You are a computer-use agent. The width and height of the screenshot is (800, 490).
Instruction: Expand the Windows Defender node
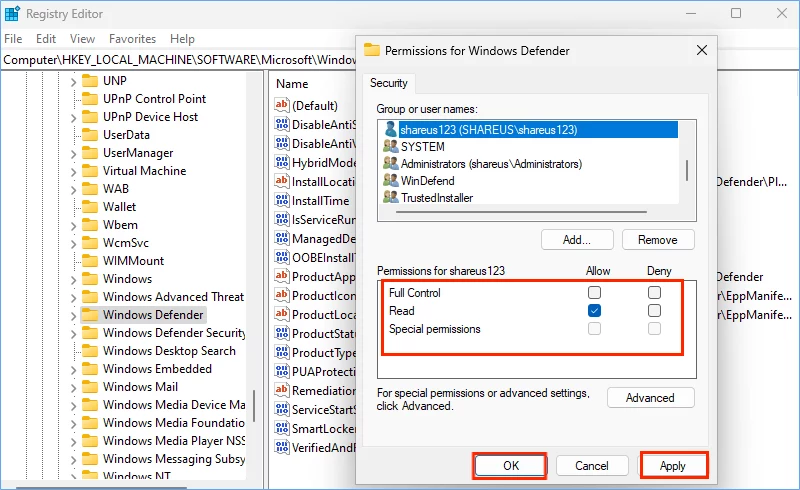(x=73, y=316)
